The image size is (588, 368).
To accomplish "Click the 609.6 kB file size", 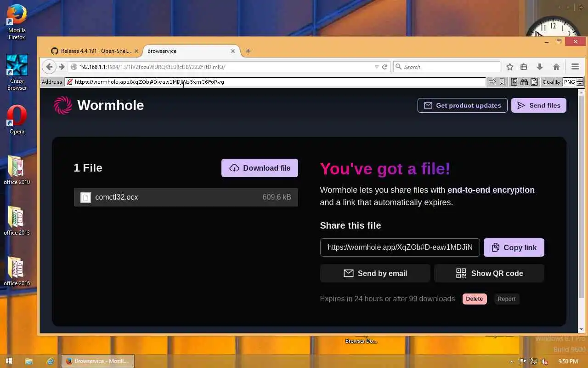I will pyautogui.click(x=277, y=197).
